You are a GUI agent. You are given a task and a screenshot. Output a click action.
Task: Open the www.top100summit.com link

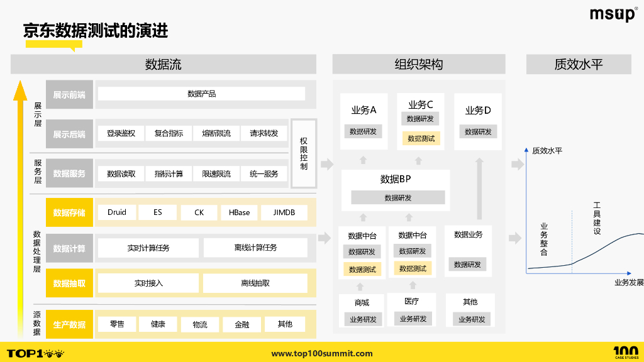coord(322,353)
